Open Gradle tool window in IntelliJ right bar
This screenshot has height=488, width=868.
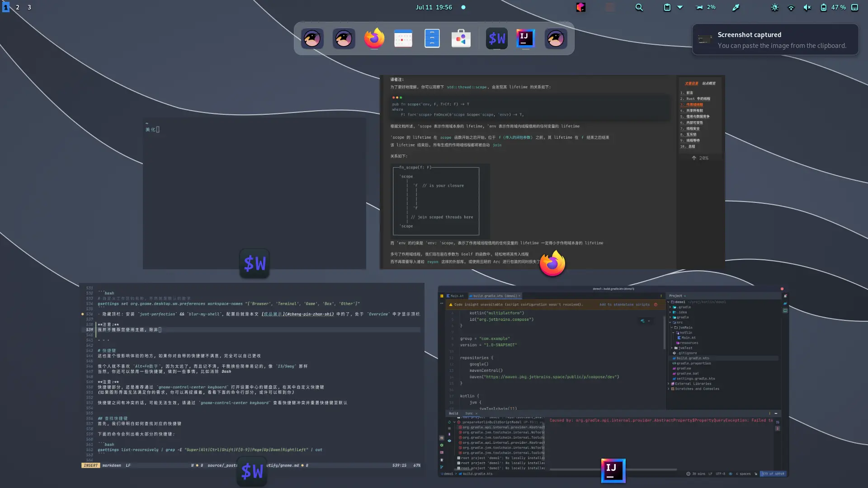coord(785,303)
